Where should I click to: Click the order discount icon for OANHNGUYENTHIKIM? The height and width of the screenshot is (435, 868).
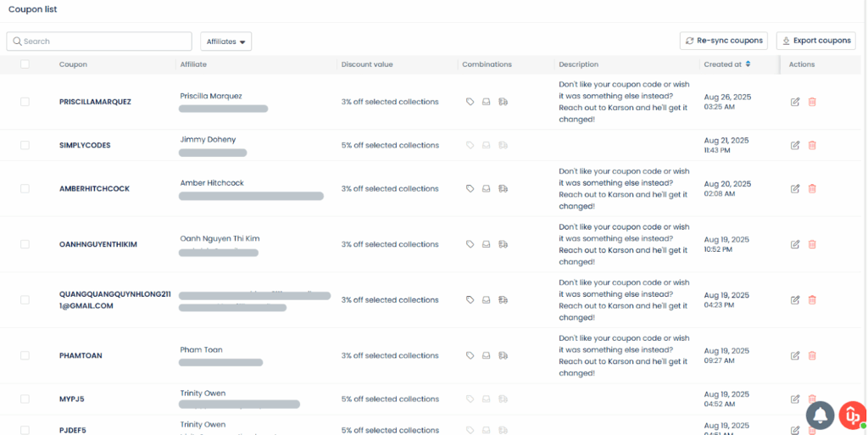(x=486, y=244)
